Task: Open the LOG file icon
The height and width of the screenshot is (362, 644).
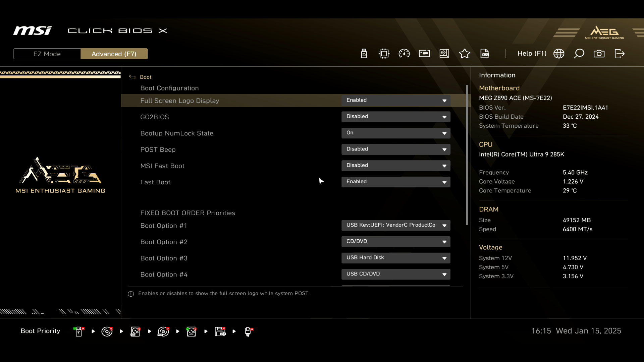Action: pos(485,54)
